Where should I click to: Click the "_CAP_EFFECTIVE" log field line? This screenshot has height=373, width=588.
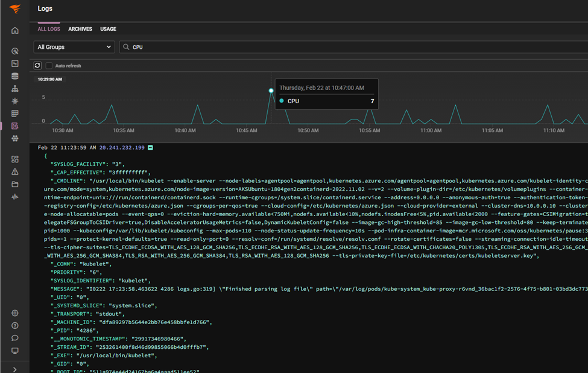tap(101, 173)
